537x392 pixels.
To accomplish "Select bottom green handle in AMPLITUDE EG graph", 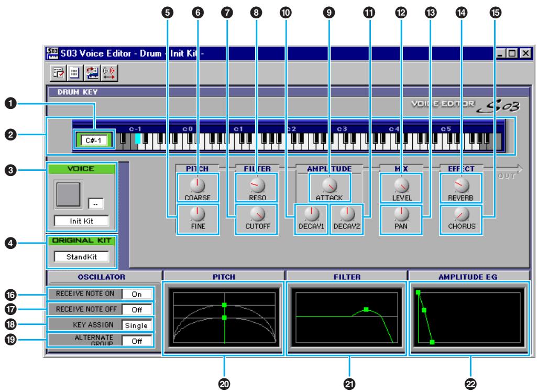I will [x=432, y=342].
